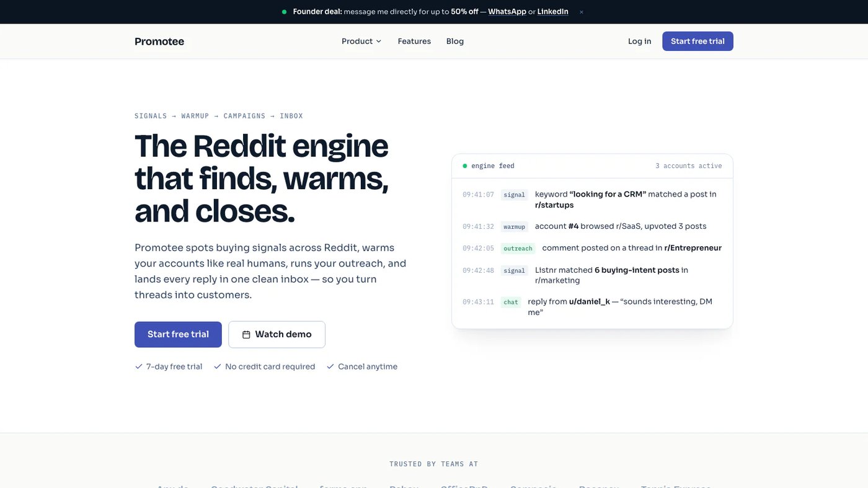Click the warmup tag in feed
Viewport: 868px width, 488px height.
click(x=514, y=227)
